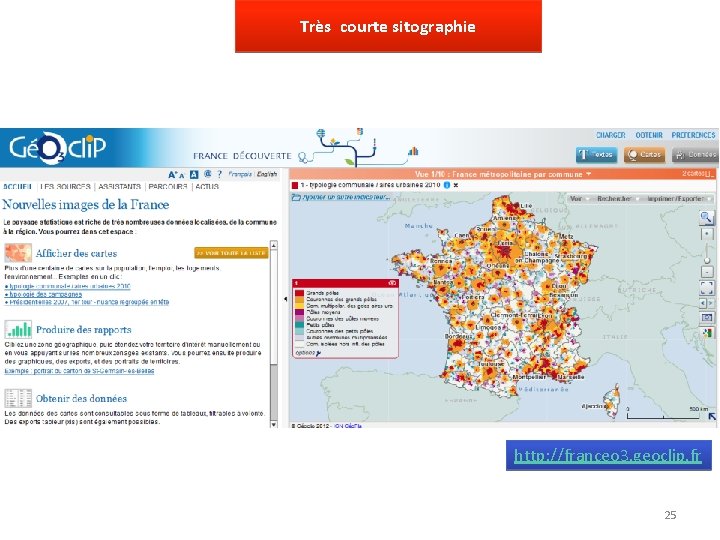This screenshot has width=720, height=540.
Task: Click the blue arrow icon at map corner
Action: [711, 417]
